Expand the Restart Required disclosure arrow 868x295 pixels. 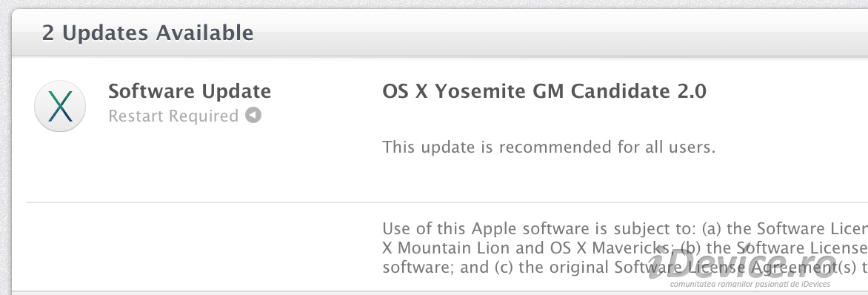253,116
